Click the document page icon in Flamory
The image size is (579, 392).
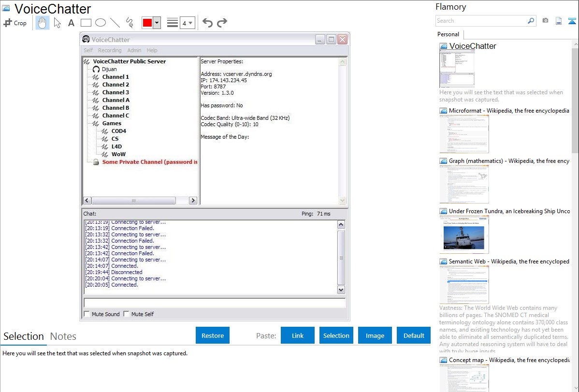pyautogui.click(x=559, y=21)
